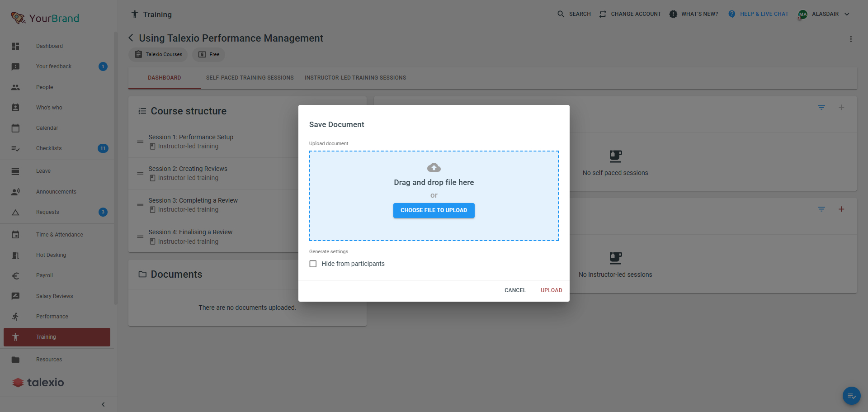Image resolution: width=868 pixels, height=412 pixels.
Task: Click the Resources folder icon
Action: [15, 360]
